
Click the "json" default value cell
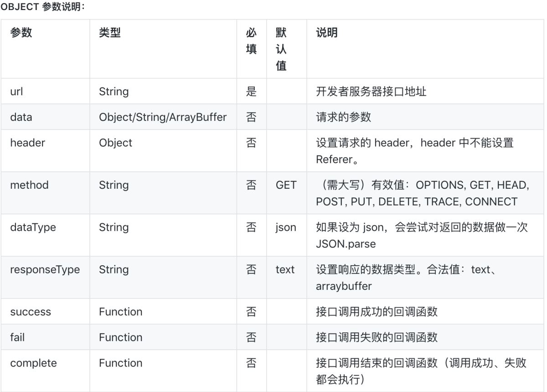click(285, 227)
